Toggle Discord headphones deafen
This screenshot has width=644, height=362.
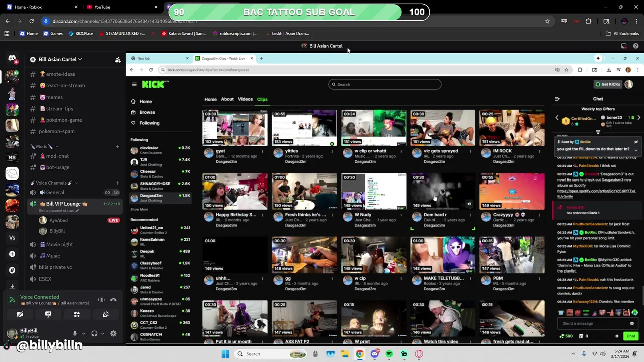[94, 333]
